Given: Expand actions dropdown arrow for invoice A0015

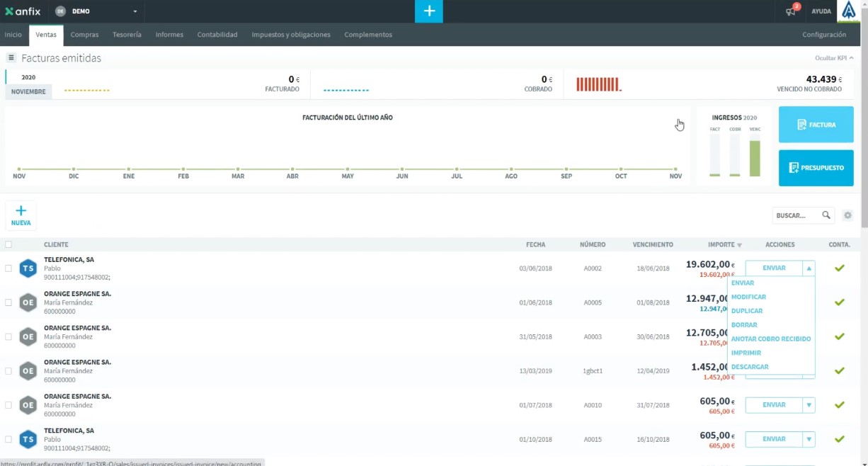Looking at the screenshot, I should click(x=809, y=439).
